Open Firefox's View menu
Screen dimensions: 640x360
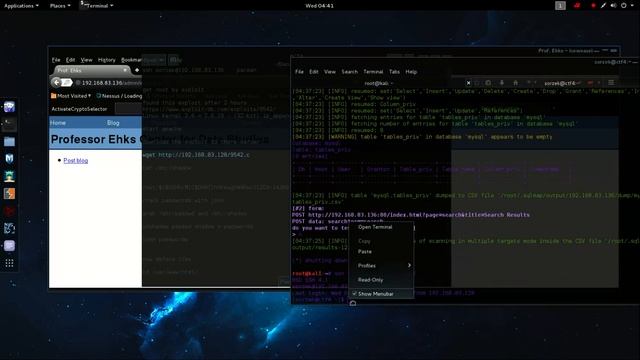click(86, 60)
